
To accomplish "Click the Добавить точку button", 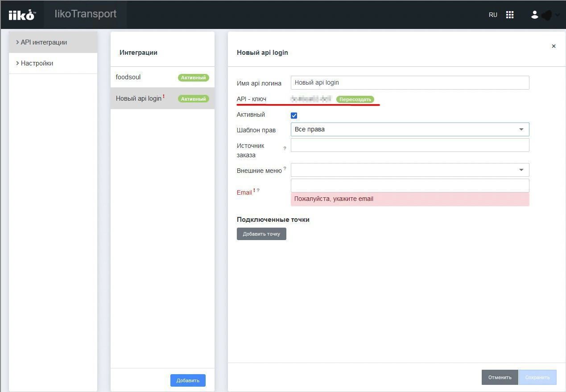I will 261,234.
